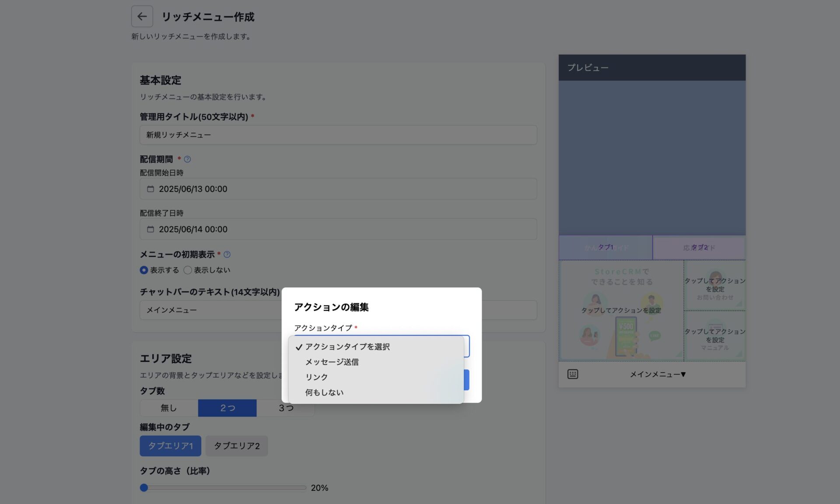Click the タブの高さ slider handle
The height and width of the screenshot is (504, 840).
pos(144,487)
